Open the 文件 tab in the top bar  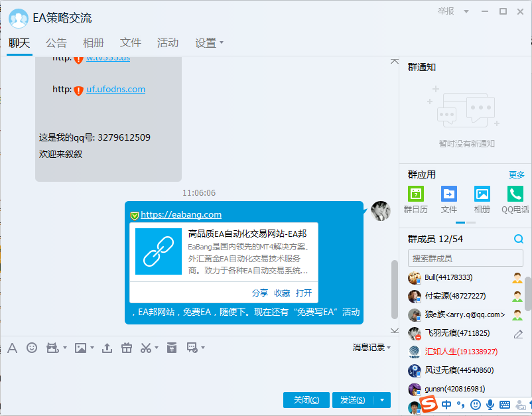(131, 43)
